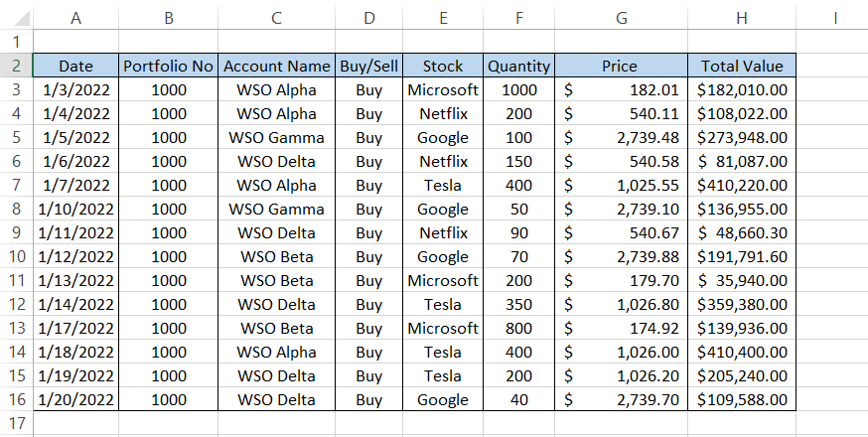868x437 pixels.
Task: Select the cell with date 1/10/2022
Action: point(75,209)
